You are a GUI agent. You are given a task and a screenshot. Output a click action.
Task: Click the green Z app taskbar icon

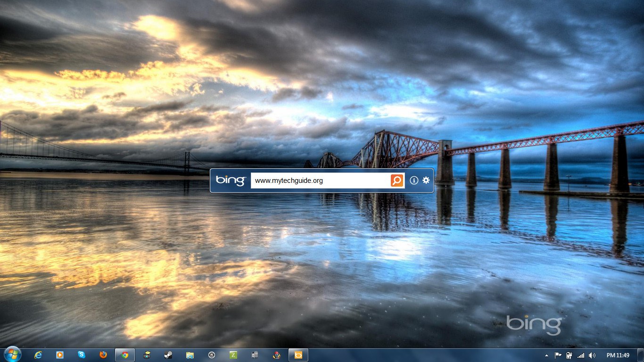(233, 355)
